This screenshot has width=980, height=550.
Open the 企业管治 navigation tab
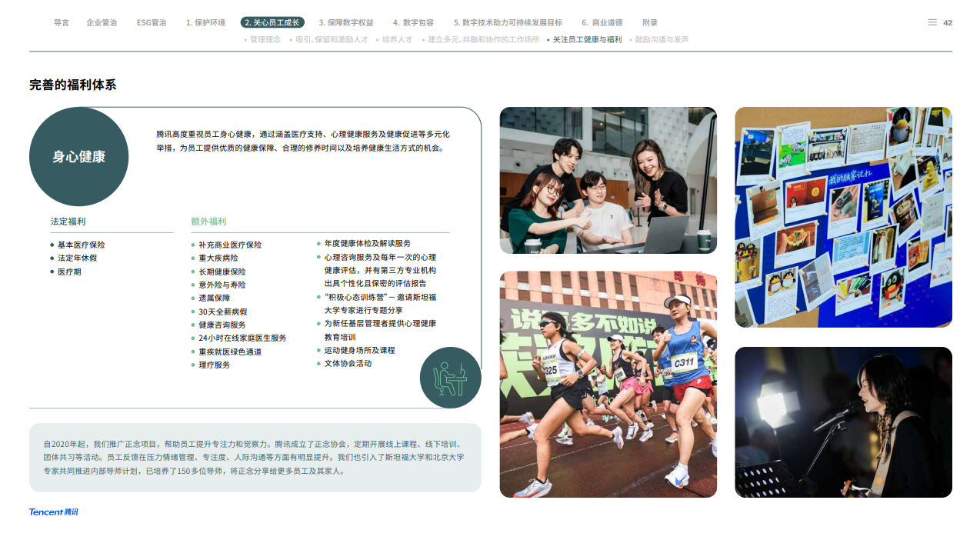click(102, 22)
